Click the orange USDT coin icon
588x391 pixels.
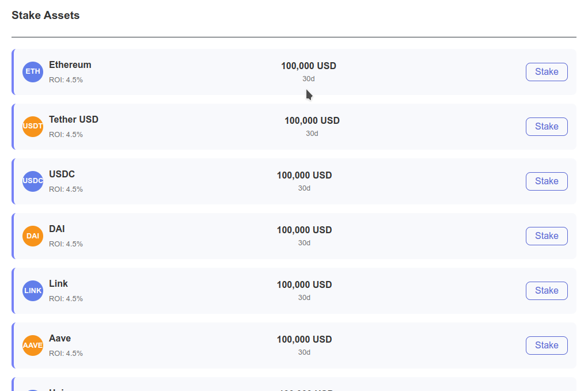click(x=33, y=126)
